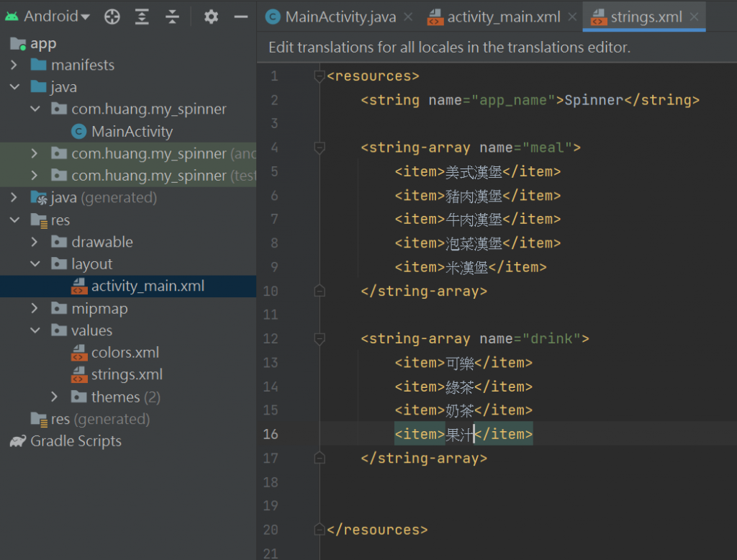Click the closing resources tag

[377, 530]
